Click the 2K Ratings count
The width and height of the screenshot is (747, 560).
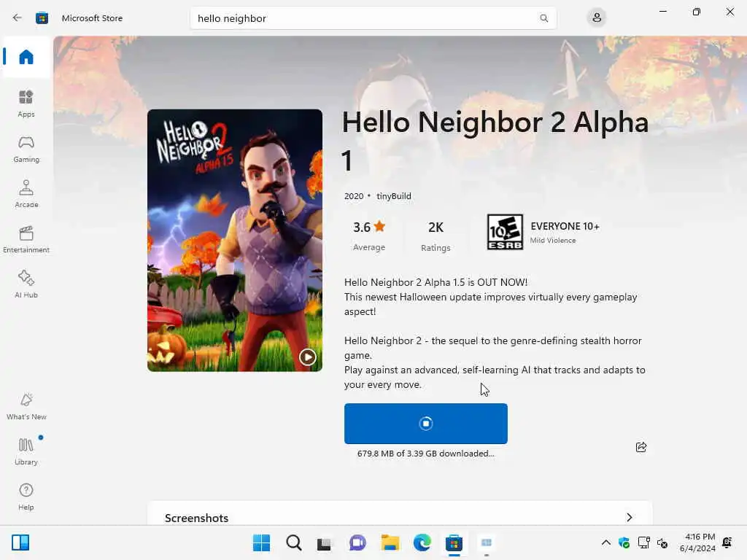[x=436, y=236]
